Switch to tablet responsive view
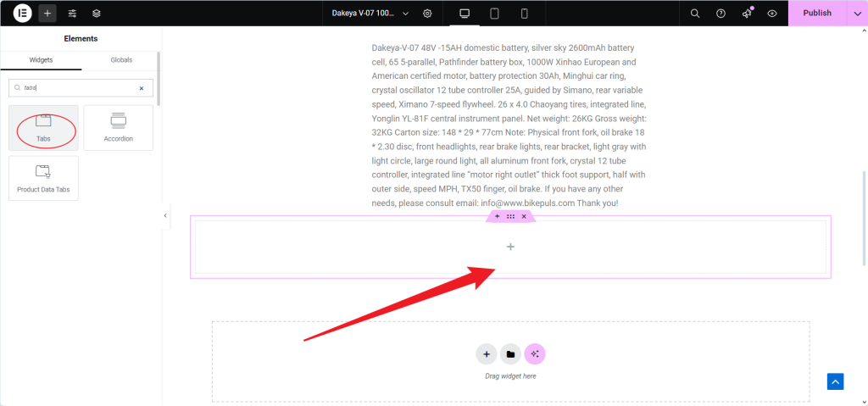This screenshot has width=868, height=406. tap(494, 14)
